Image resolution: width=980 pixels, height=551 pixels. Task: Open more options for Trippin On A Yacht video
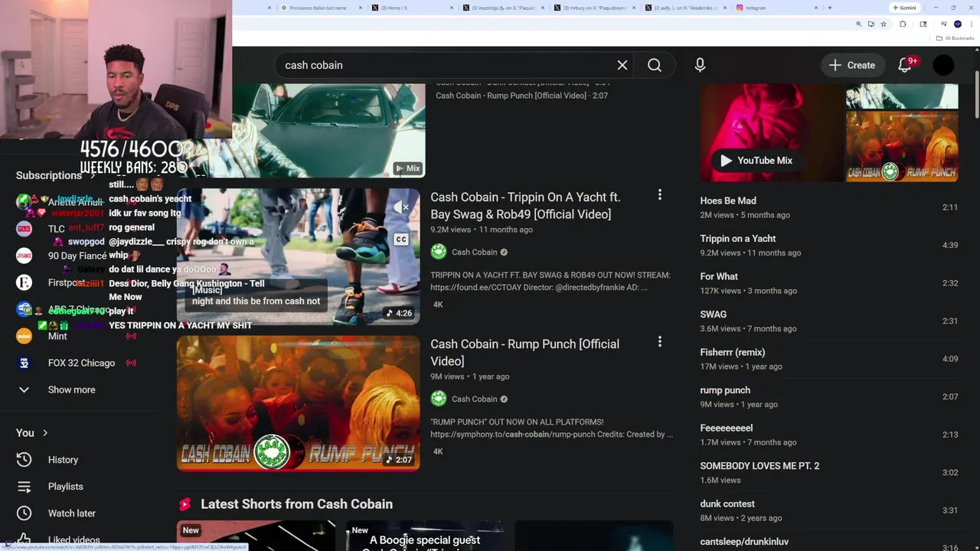click(659, 195)
